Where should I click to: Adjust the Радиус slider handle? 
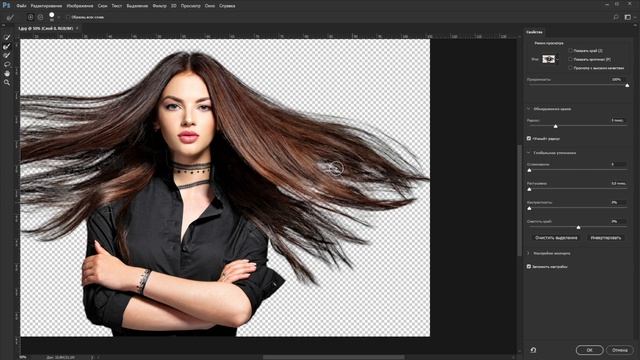coord(556,126)
